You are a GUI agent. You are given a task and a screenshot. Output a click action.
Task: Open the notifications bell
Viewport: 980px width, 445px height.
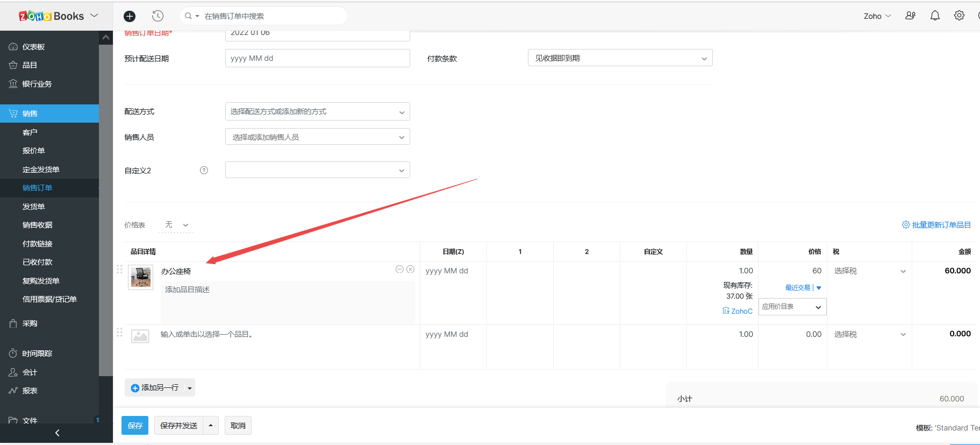tap(935, 16)
